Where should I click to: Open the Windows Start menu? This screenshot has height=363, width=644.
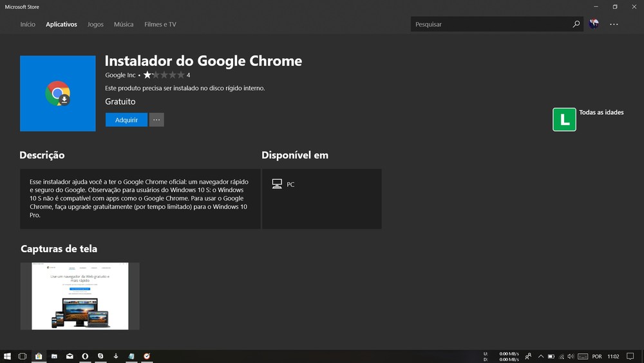(7, 356)
